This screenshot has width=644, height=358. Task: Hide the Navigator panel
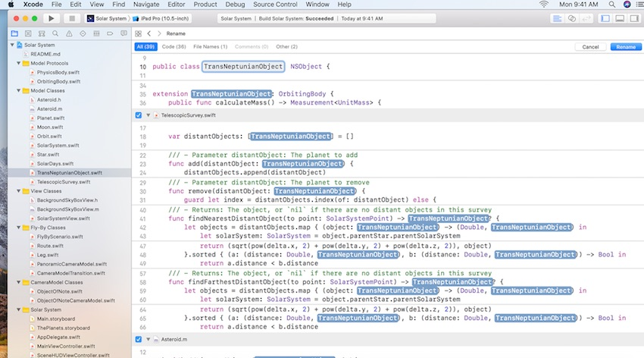pyautogui.click(x=605, y=17)
